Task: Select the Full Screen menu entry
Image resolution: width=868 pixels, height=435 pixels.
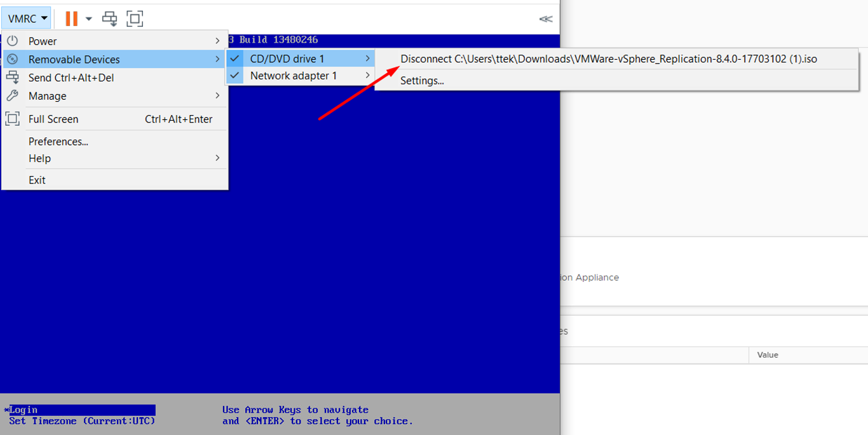Action: pos(53,119)
